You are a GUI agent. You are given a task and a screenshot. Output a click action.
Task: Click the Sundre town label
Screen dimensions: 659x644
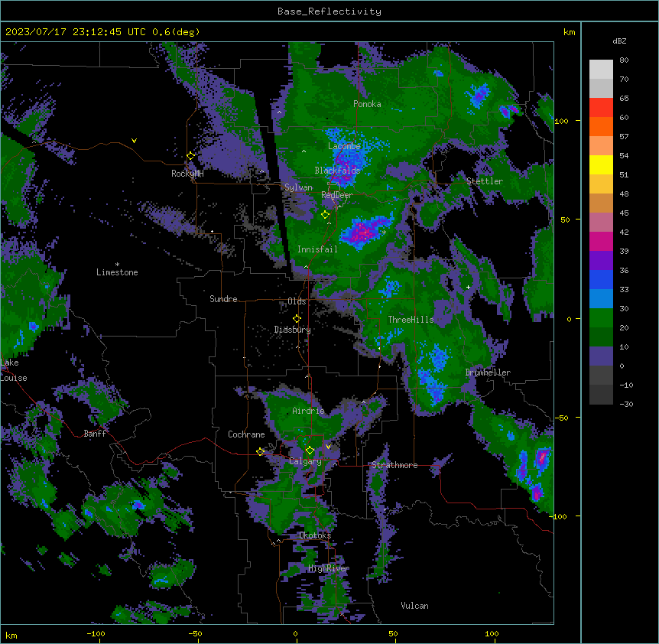tap(223, 299)
